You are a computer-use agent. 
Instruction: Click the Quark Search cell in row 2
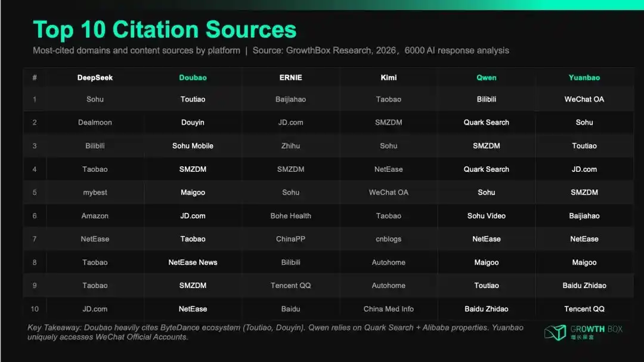pyautogui.click(x=487, y=122)
